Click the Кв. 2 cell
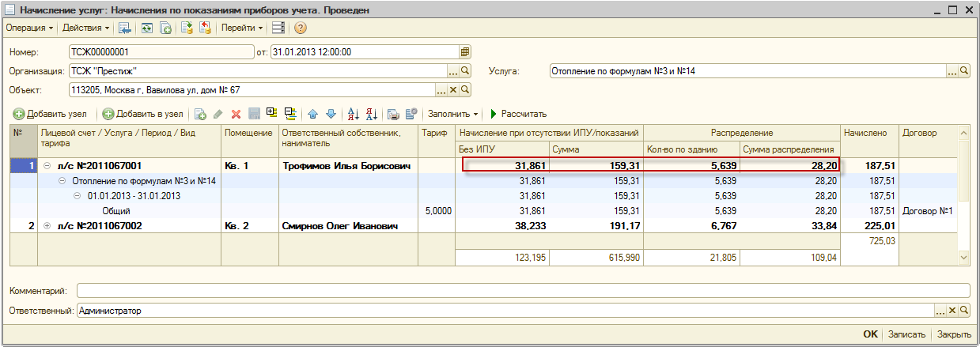 point(250,226)
